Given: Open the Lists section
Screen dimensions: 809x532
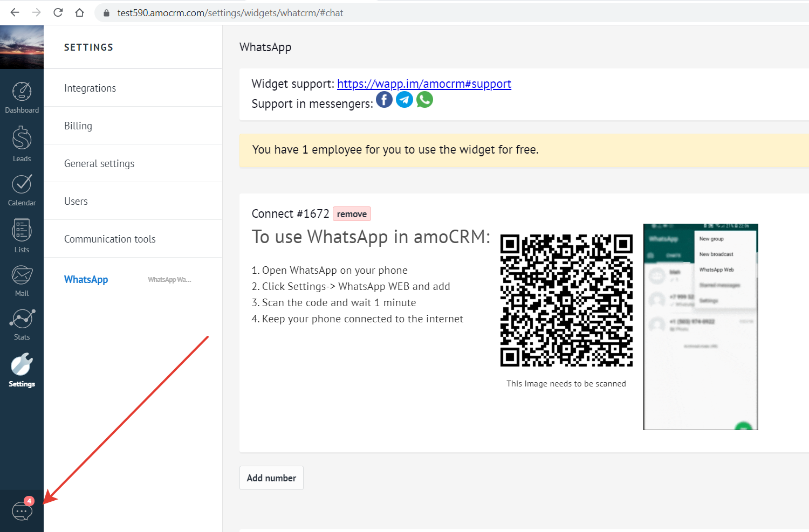Looking at the screenshot, I should [x=22, y=236].
